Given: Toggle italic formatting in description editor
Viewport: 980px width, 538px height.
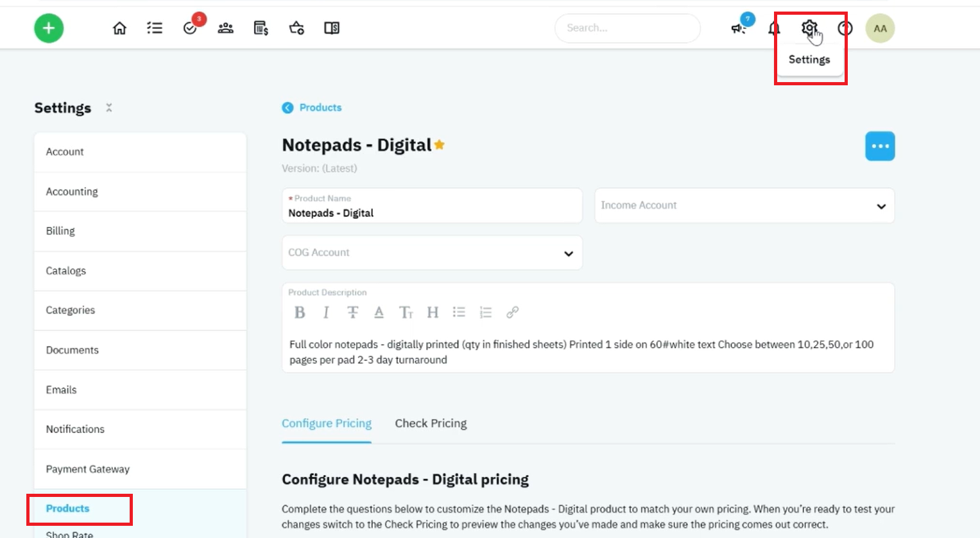Looking at the screenshot, I should [x=326, y=312].
